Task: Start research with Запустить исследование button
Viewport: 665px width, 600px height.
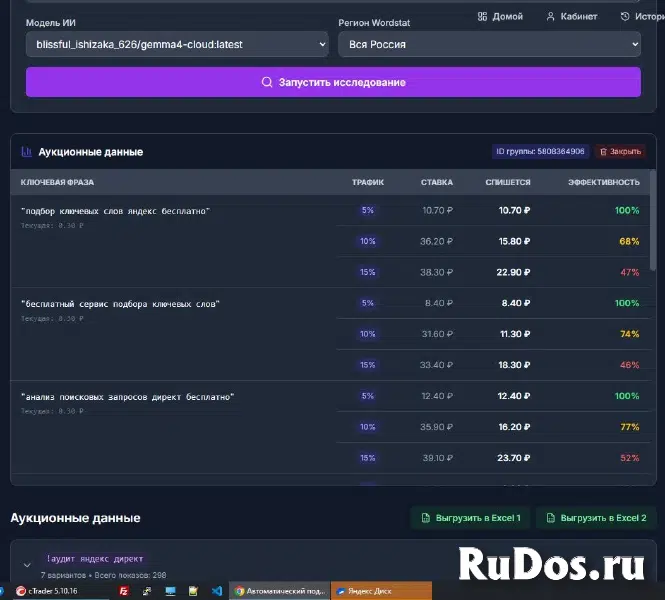Action: [x=333, y=82]
